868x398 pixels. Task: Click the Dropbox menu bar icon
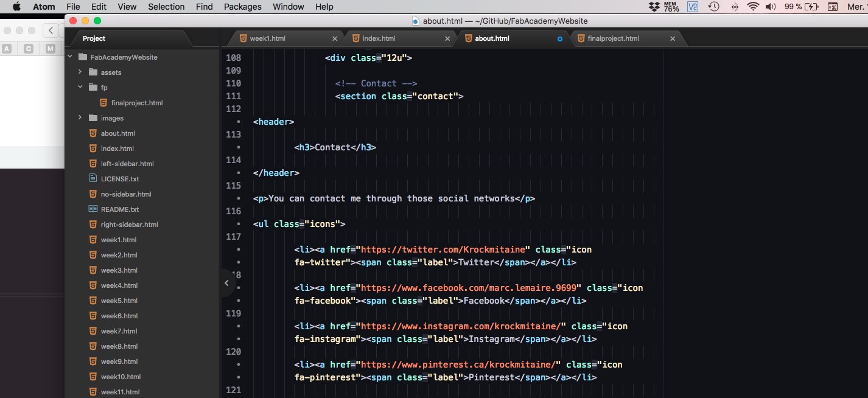(x=654, y=7)
